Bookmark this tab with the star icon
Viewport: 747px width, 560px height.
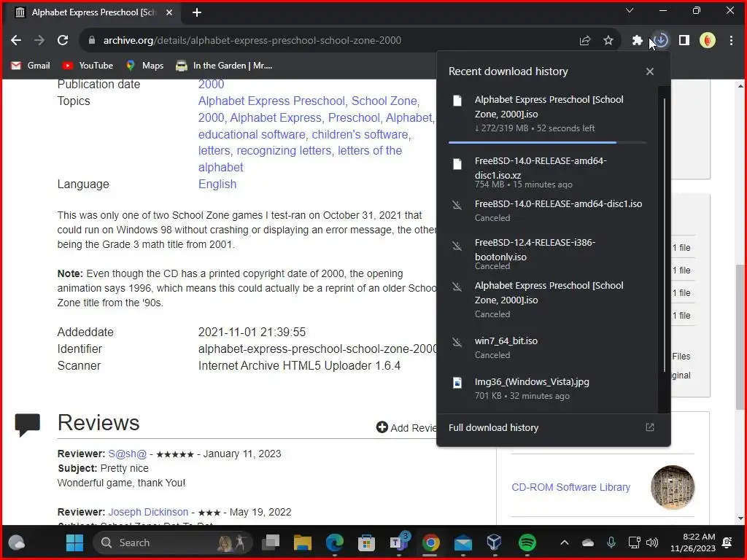608,41
